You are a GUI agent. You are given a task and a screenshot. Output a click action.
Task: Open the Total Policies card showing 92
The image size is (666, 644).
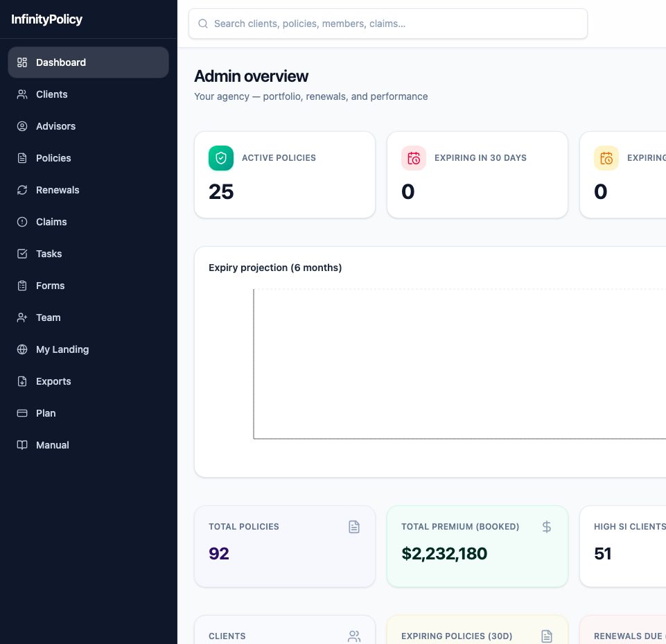point(285,546)
